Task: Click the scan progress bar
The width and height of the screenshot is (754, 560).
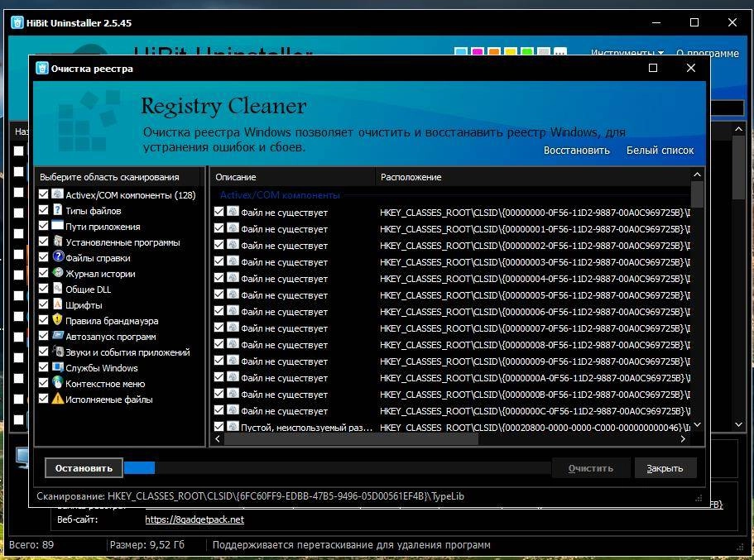Action: coord(337,467)
